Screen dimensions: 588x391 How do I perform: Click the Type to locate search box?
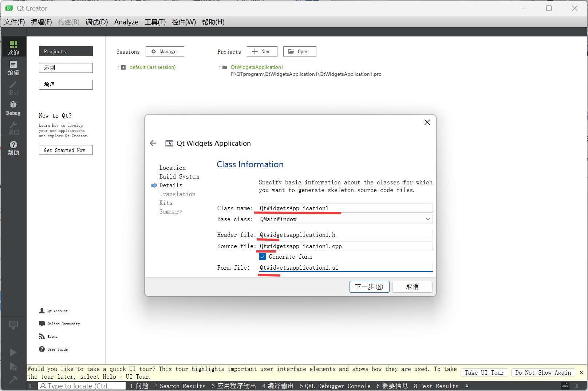click(x=82, y=386)
